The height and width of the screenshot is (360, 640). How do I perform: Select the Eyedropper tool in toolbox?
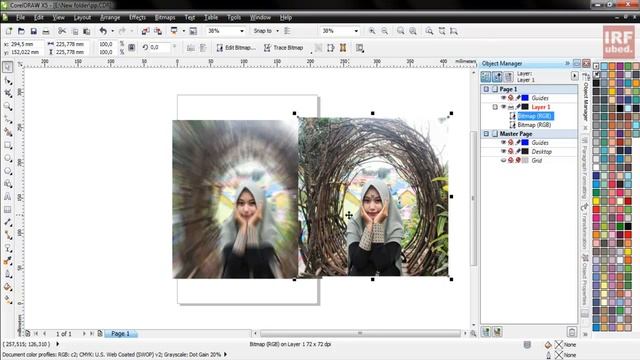click(x=7, y=261)
